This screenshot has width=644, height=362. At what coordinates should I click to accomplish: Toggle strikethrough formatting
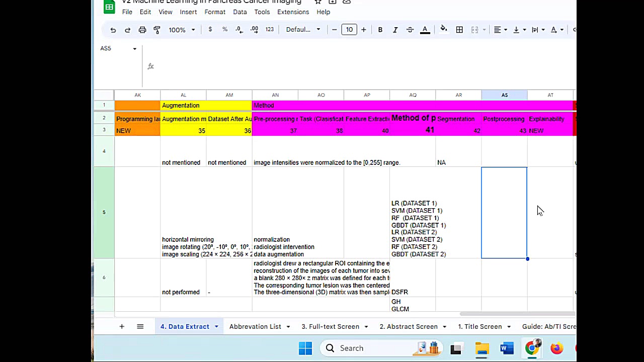pos(410,30)
